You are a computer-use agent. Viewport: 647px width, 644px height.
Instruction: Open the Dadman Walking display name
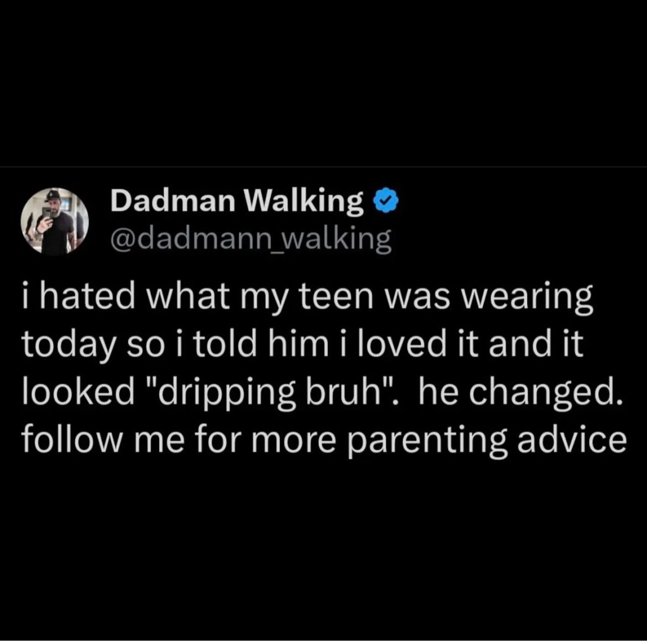237,201
